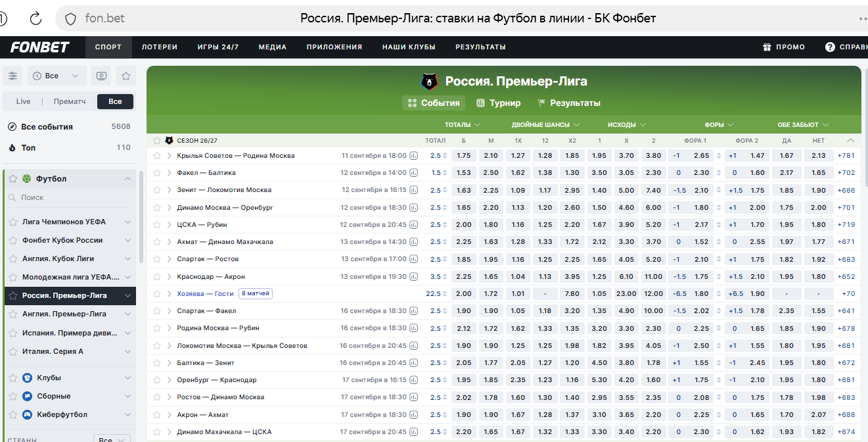Click statistics icon for Факел — Балтика
This screenshot has height=442, width=868.
(414, 173)
